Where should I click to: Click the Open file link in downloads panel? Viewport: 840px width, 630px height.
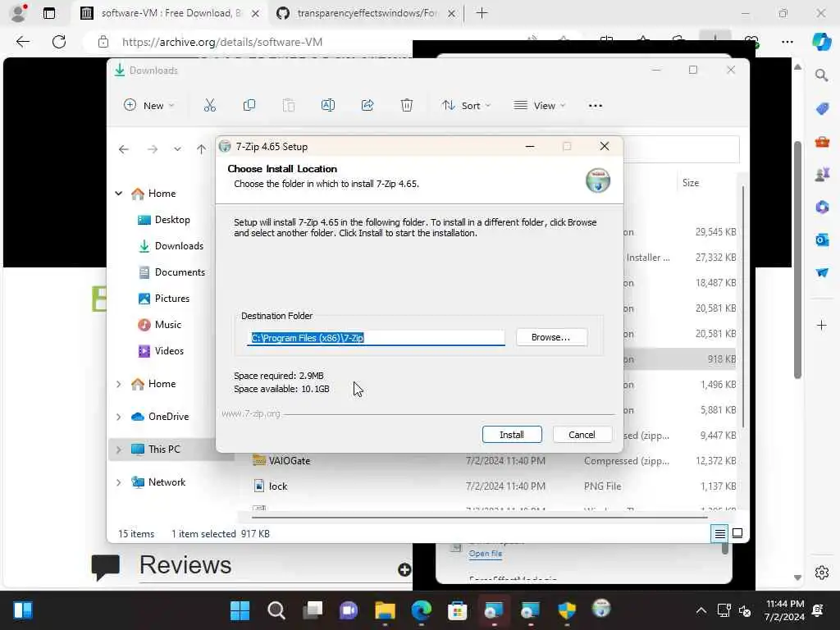(486, 554)
